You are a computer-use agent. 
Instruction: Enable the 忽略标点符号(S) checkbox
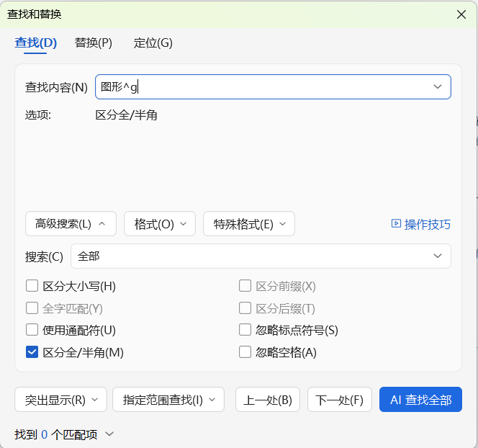(245, 331)
